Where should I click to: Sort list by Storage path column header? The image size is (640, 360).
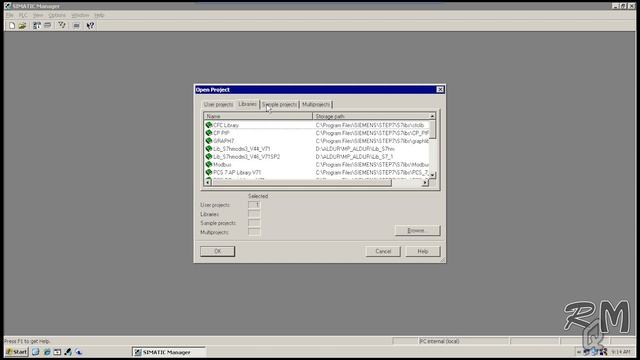click(x=371, y=116)
